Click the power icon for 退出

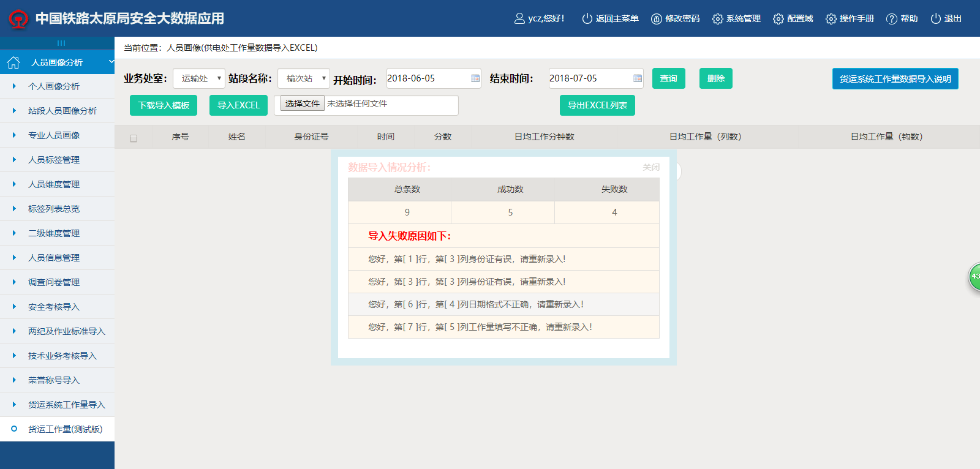point(935,18)
